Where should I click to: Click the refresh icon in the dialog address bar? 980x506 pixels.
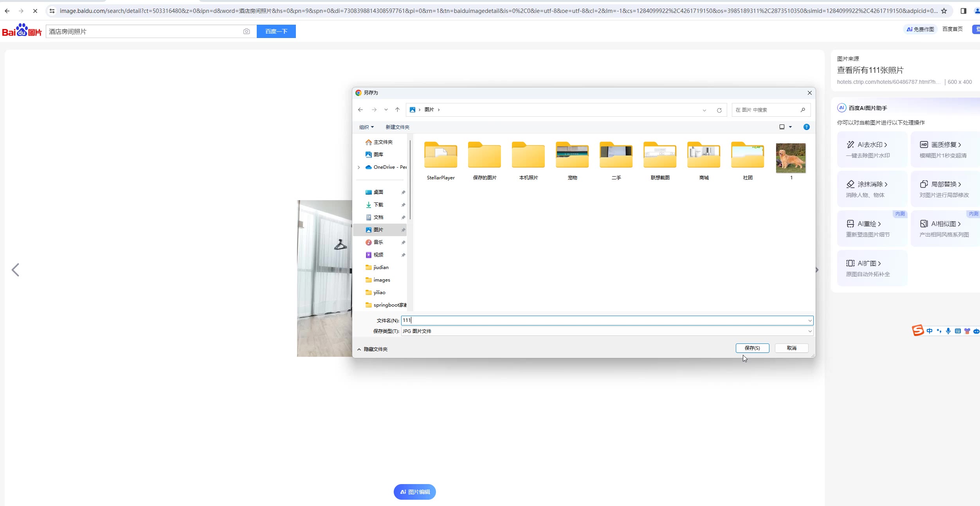pos(719,110)
